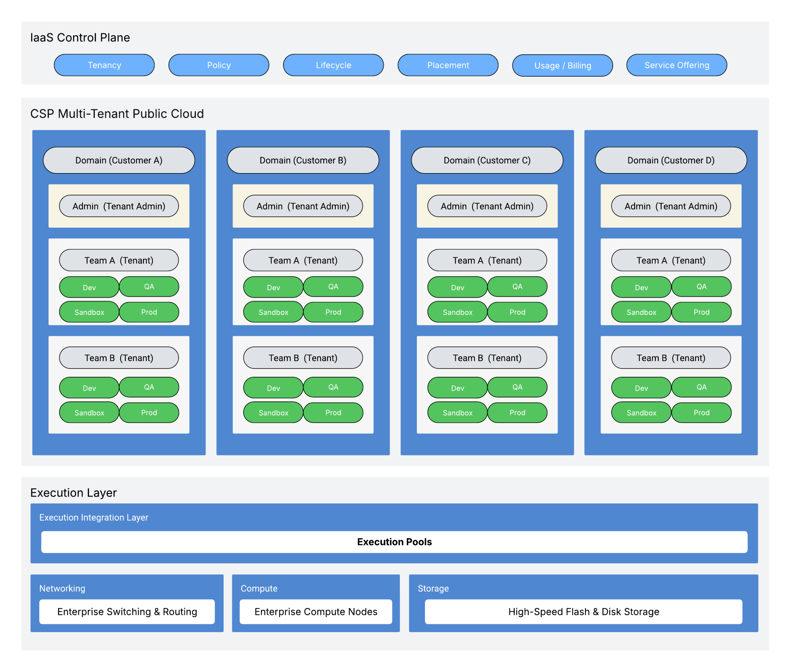Image resolution: width=791 pixels, height=672 pixels.
Task: Click Team A (Tenant) in Customer D
Action: click(x=671, y=260)
